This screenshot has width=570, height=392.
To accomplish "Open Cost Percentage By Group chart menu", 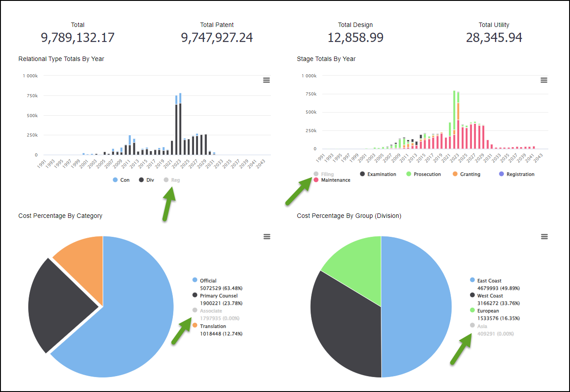I will coord(544,236).
